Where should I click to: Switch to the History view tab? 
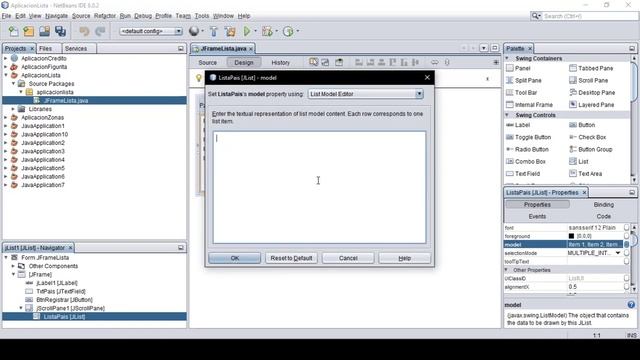(x=280, y=62)
